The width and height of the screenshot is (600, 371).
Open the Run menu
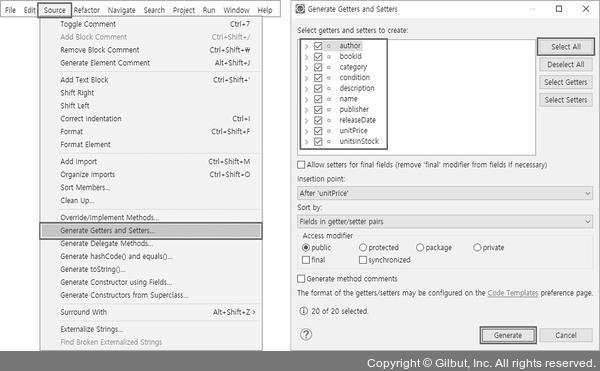pyautogui.click(x=209, y=10)
